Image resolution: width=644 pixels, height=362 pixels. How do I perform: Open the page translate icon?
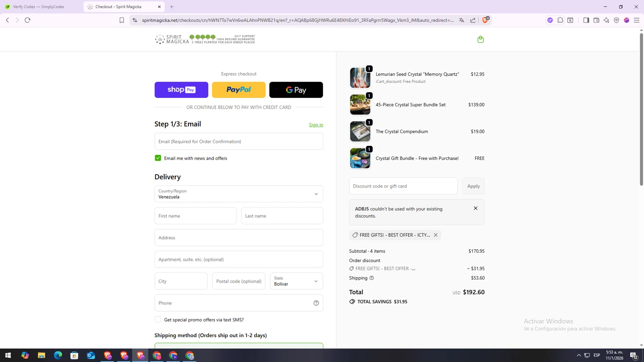pyautogui.click(x=462, y=20)
